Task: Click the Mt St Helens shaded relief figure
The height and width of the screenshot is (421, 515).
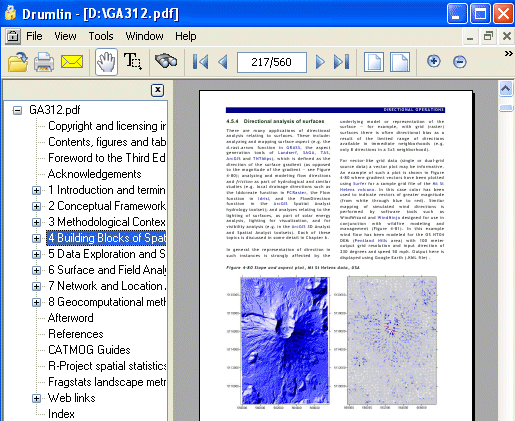Action: point(285,340)
